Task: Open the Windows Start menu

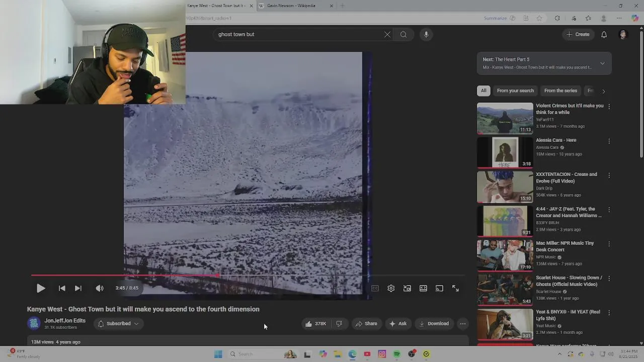Action: coord(218,354)
